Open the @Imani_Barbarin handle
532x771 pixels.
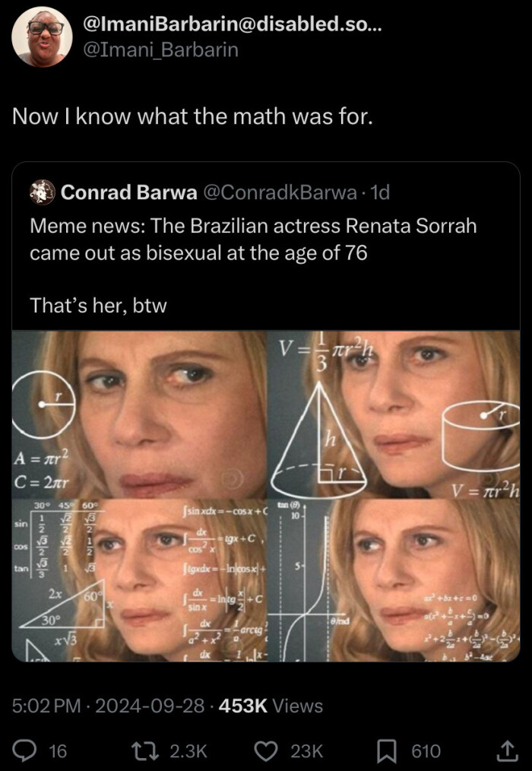coord(161,49)
